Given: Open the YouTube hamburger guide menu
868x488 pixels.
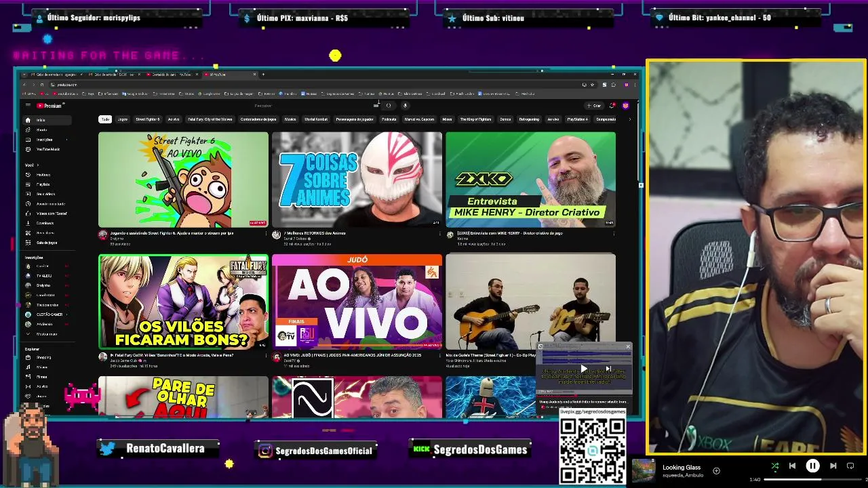Looking at the screenshot, I should coord(28,105).
